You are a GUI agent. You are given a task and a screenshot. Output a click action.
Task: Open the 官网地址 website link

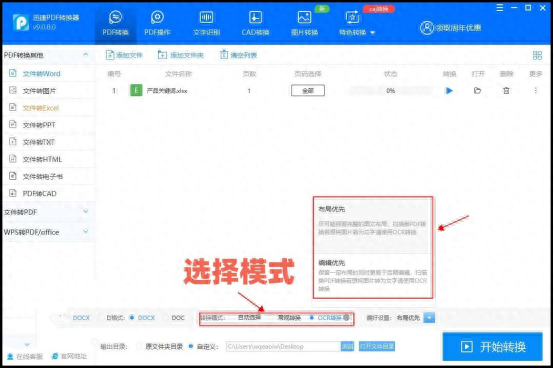click(x=69, y=356)
